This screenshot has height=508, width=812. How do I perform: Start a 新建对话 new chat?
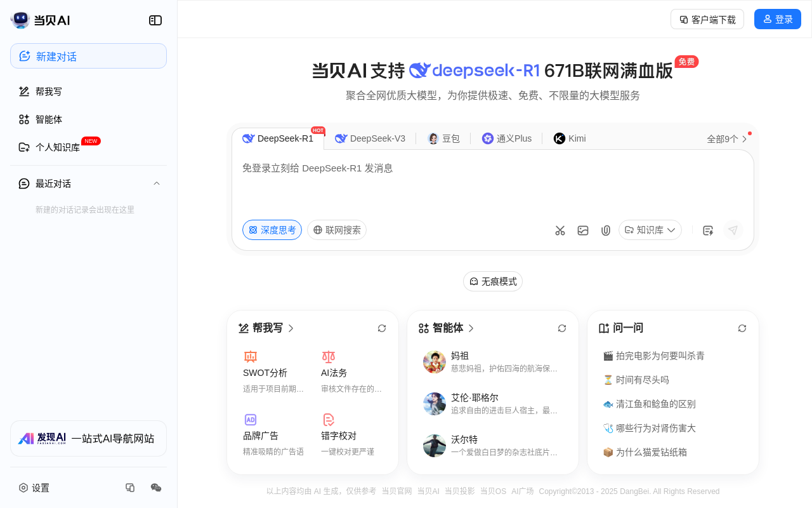(x=89, y=56)
